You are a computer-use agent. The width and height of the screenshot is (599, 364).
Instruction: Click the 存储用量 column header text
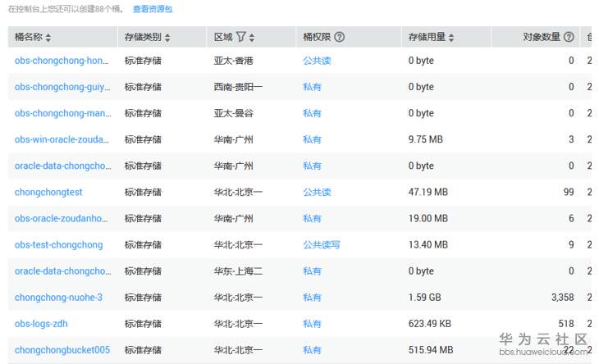pyautogui.click(x=427, y=37)
